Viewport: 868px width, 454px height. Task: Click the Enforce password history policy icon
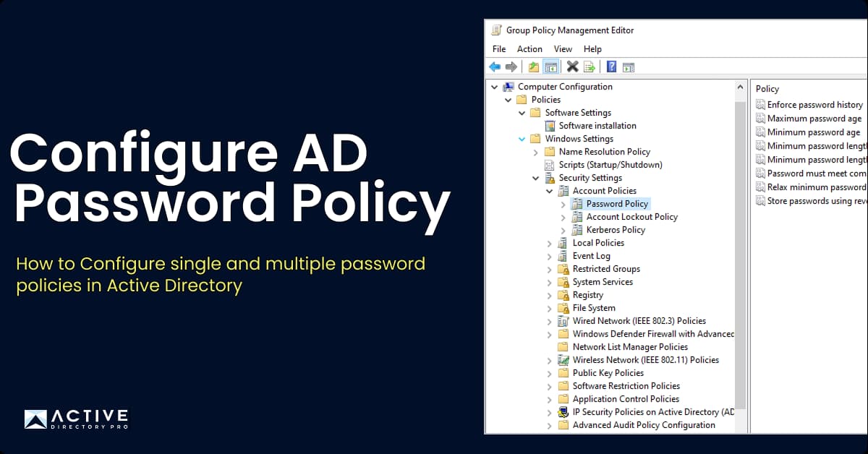pos(760,105)
